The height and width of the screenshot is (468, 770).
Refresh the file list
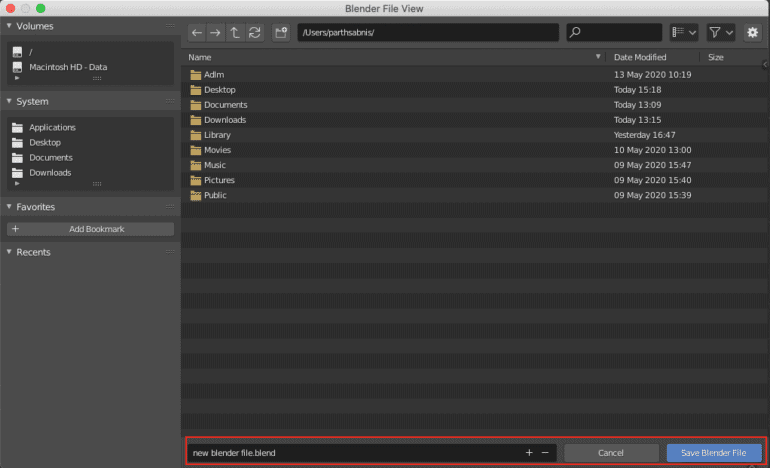click(x=254, y=33)
